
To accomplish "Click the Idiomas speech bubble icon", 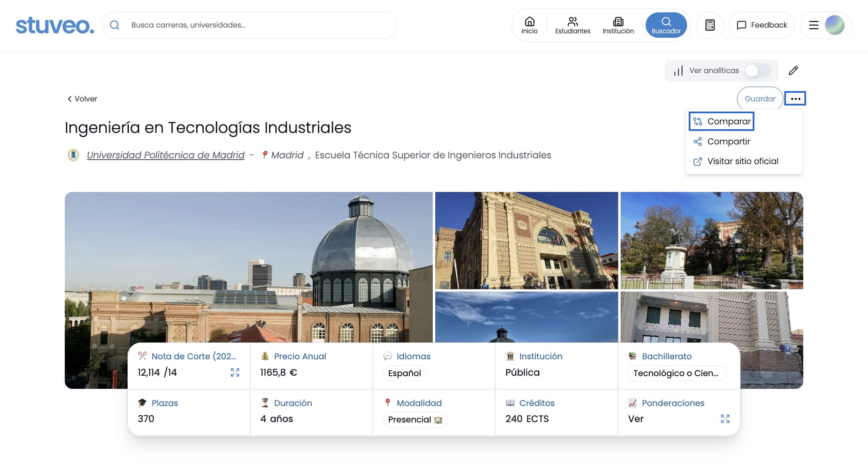I will (388, 356).
